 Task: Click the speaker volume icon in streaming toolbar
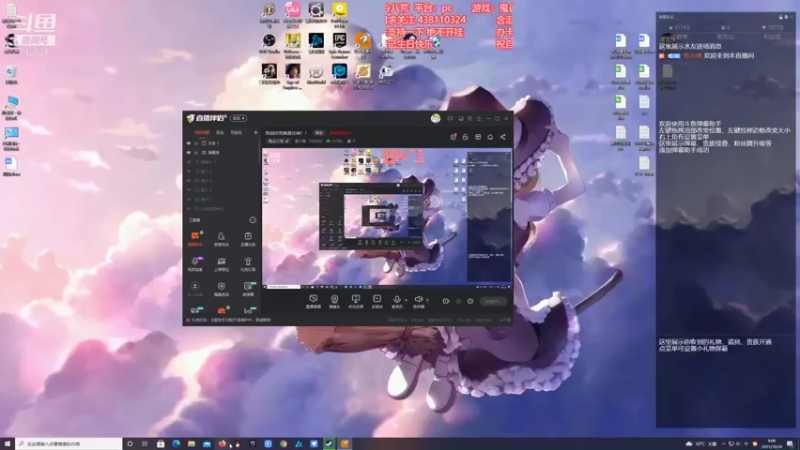pyautogui.click(x=418, y=299)
